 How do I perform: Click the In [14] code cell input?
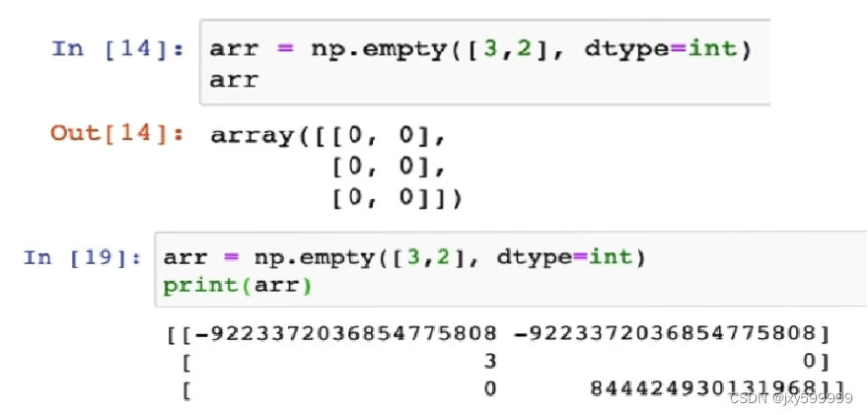click(x=485, y=62)
